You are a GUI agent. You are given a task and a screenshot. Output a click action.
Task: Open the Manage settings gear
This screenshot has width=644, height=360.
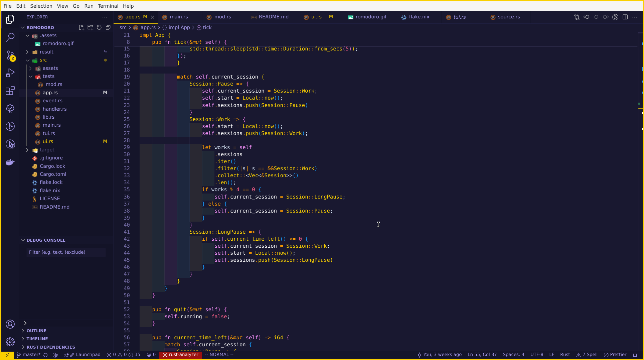(x=10, y=342)
